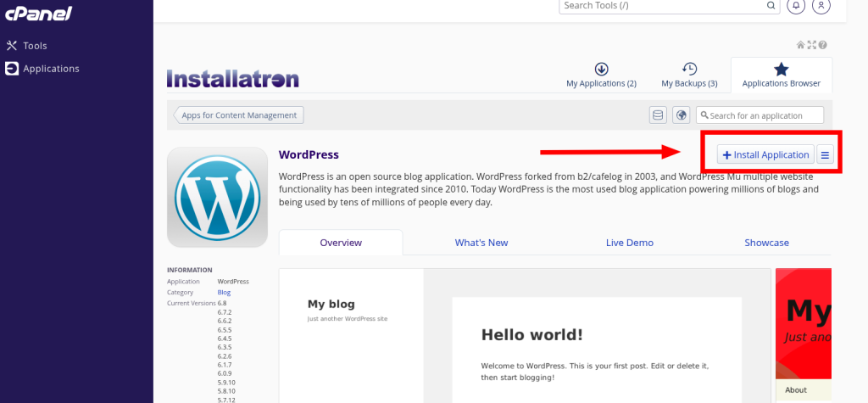Screen dimensions: 868x403
Task: Open Applications in the cPanel sidebar
Action: click(x=42, y=69)
